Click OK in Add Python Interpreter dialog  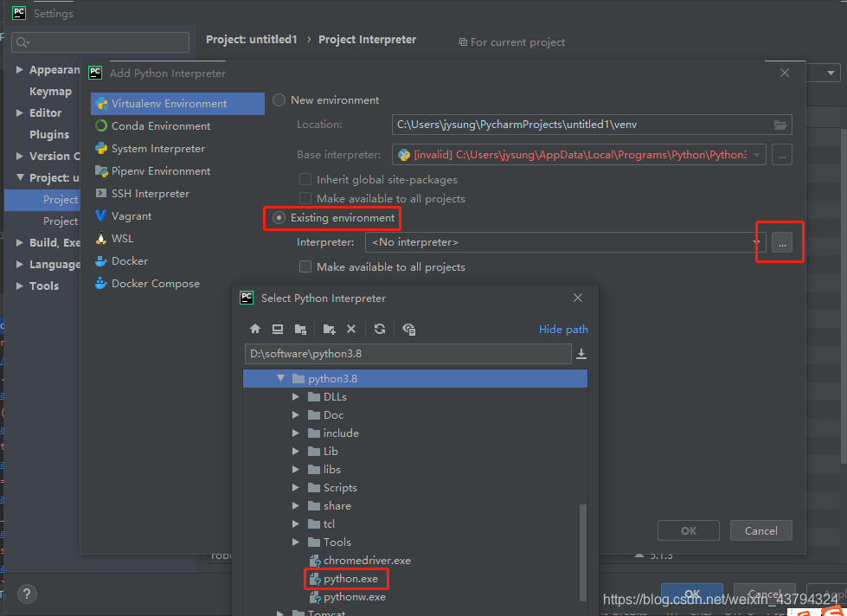tap(688, 530)
